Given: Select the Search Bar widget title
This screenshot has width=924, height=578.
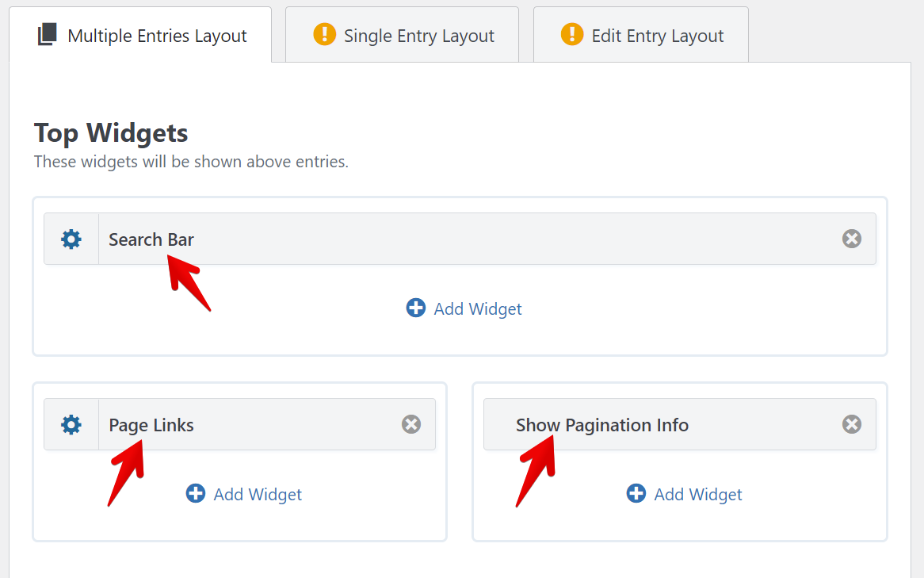Looking at the screenshot, I should [151, 239].
